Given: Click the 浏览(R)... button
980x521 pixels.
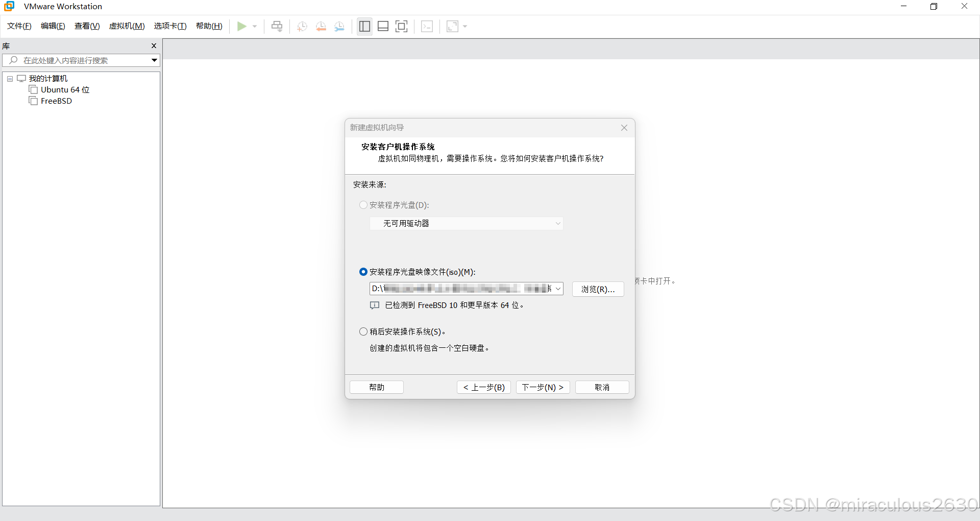Looking at the screenshot, I should pos(598,289).
